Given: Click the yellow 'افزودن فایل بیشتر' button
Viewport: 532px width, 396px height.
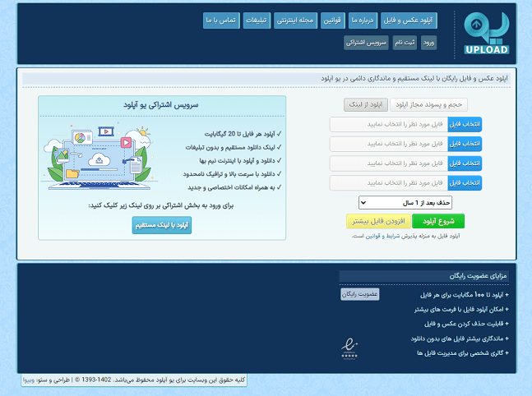Looking at the screenshot, I should [378, 221].
